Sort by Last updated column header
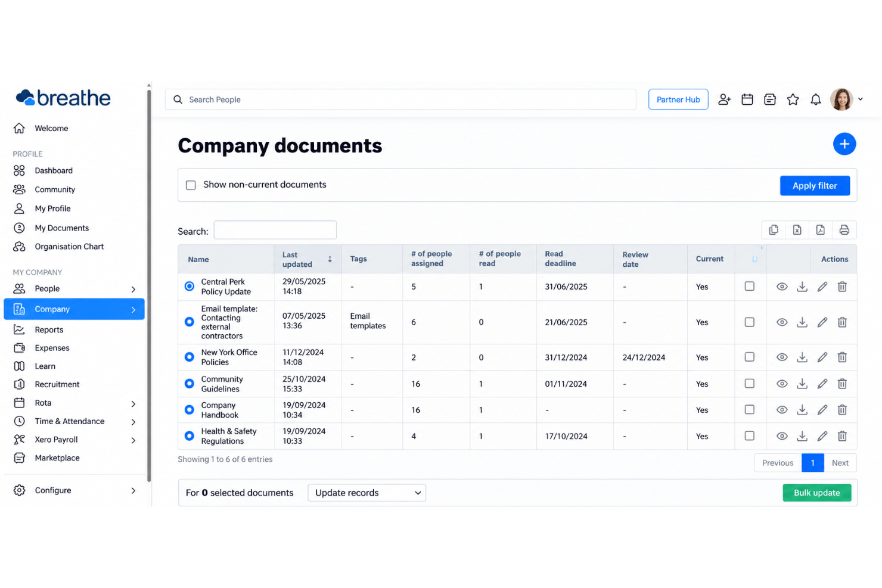Screen dimensions: 882x588 pos(308,259)
